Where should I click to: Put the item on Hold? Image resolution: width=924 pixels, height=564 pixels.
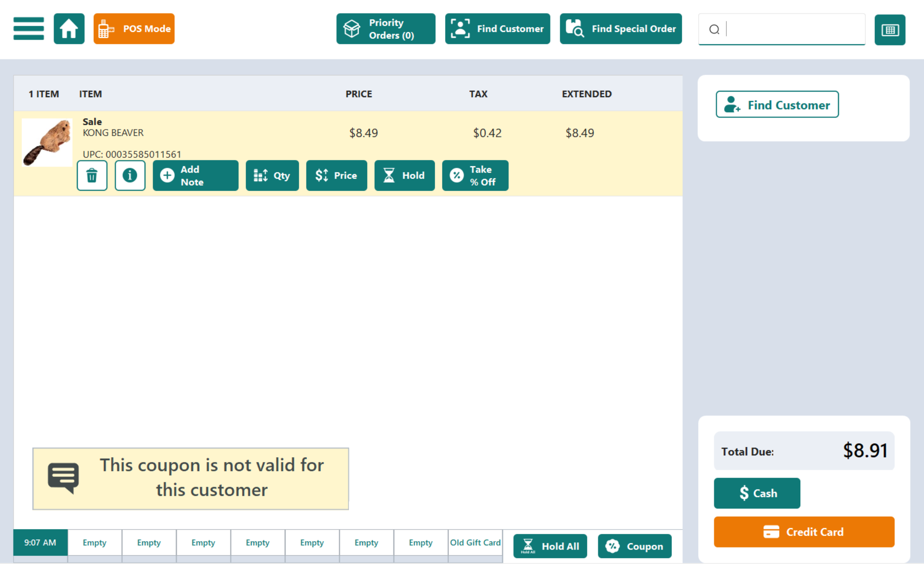pyautogui.click(x=404, y=175)
